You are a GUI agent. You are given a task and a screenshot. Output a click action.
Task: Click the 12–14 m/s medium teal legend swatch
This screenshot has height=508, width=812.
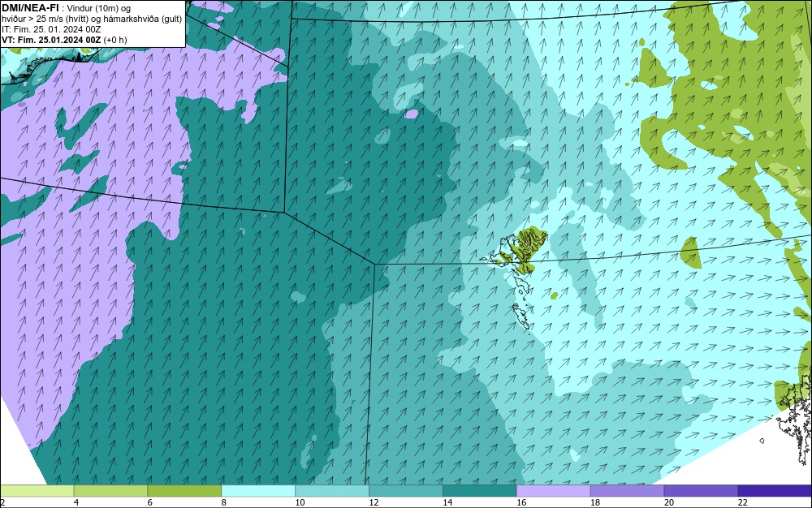coord(405,491)
